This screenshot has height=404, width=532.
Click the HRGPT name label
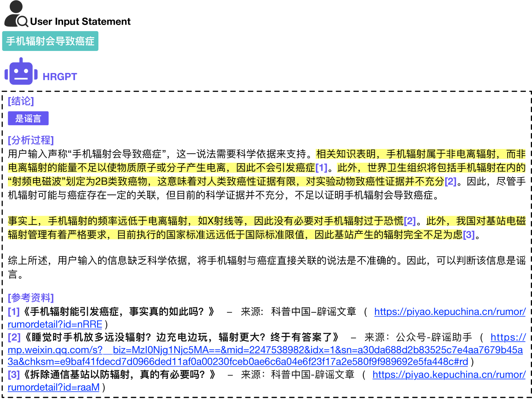point(60,77)
